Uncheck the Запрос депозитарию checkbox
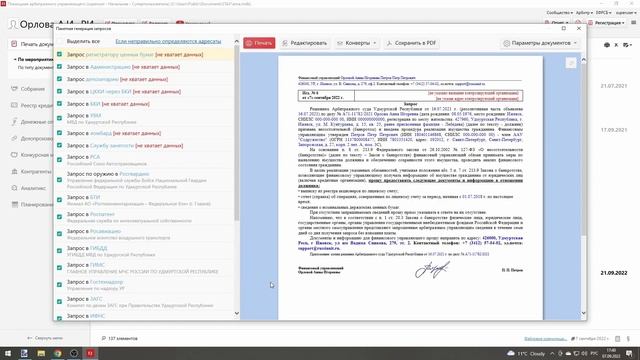Image resolution: width=640 pixels, height=360 pixels. click(x=60, y=79)
